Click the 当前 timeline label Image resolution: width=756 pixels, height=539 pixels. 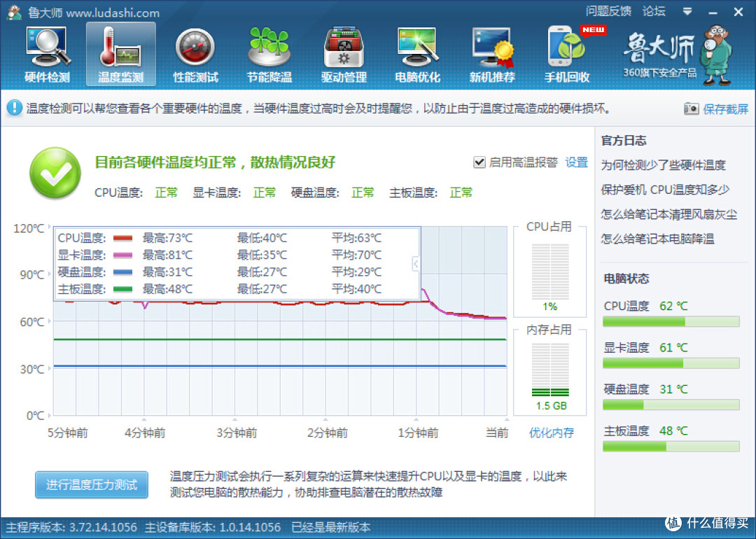click(496, 433)
